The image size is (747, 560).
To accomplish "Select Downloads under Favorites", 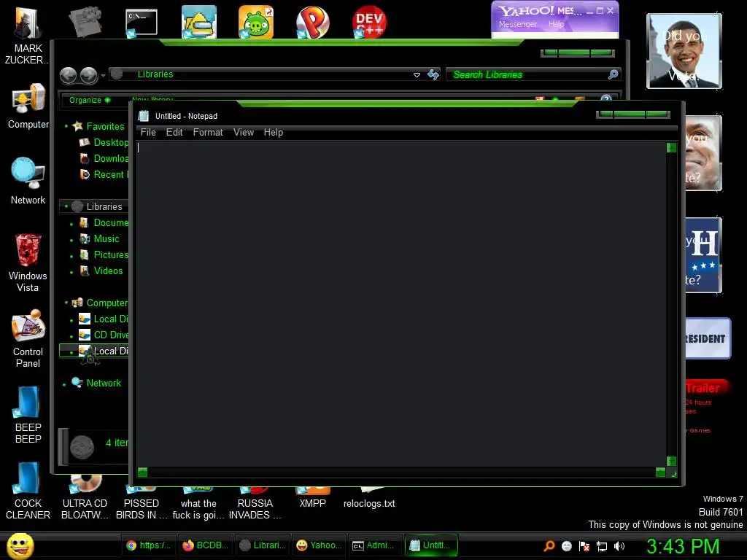I will click(105, 158).
